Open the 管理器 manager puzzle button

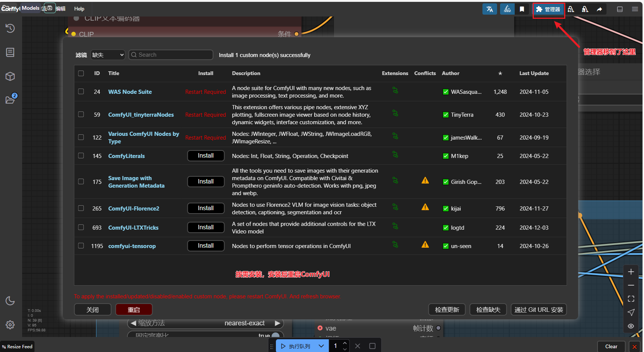tap(548, 9)
